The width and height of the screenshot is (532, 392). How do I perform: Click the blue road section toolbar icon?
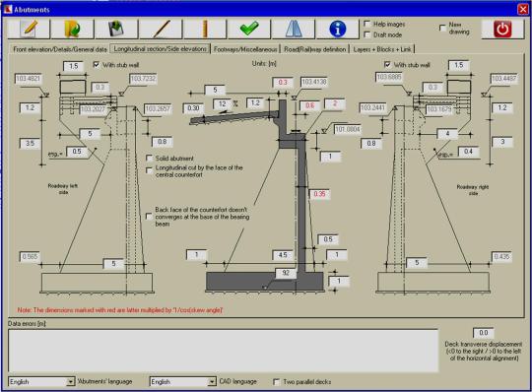coord(294,29)
